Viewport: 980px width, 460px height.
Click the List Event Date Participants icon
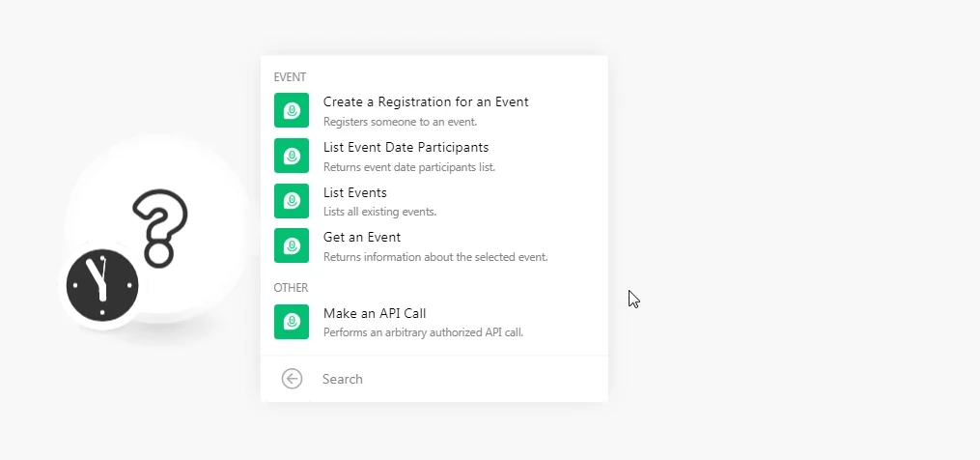(x=292, y=156)
